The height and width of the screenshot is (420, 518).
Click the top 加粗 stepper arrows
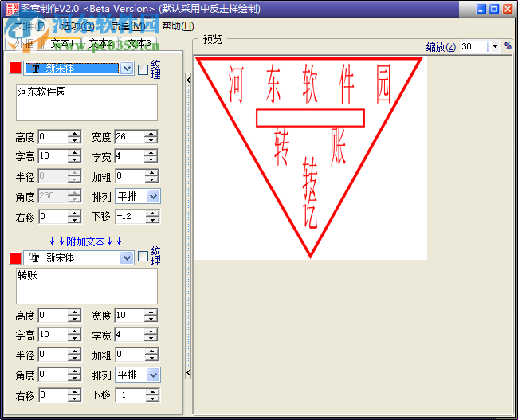click(x=152, y=176)
